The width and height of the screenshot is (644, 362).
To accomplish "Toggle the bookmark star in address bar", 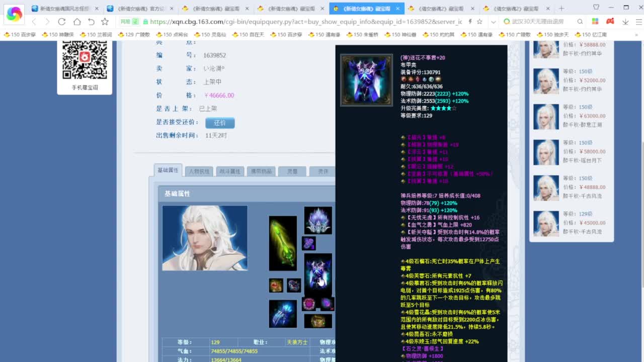I will (479, 23).
